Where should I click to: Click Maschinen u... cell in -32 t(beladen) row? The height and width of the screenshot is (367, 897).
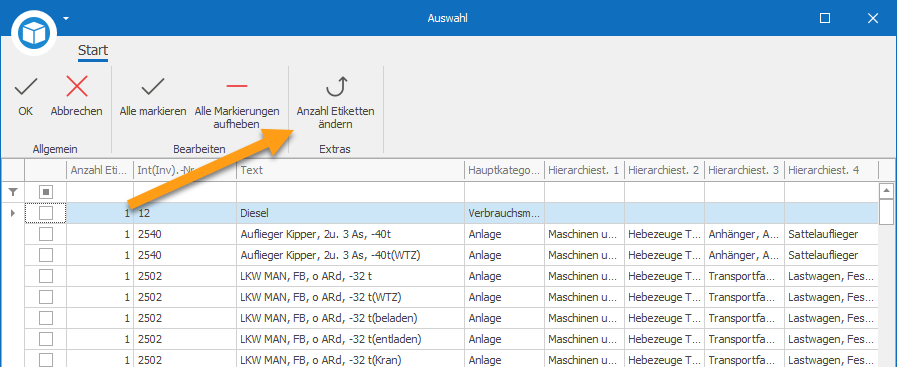click(x=584, y=318)
